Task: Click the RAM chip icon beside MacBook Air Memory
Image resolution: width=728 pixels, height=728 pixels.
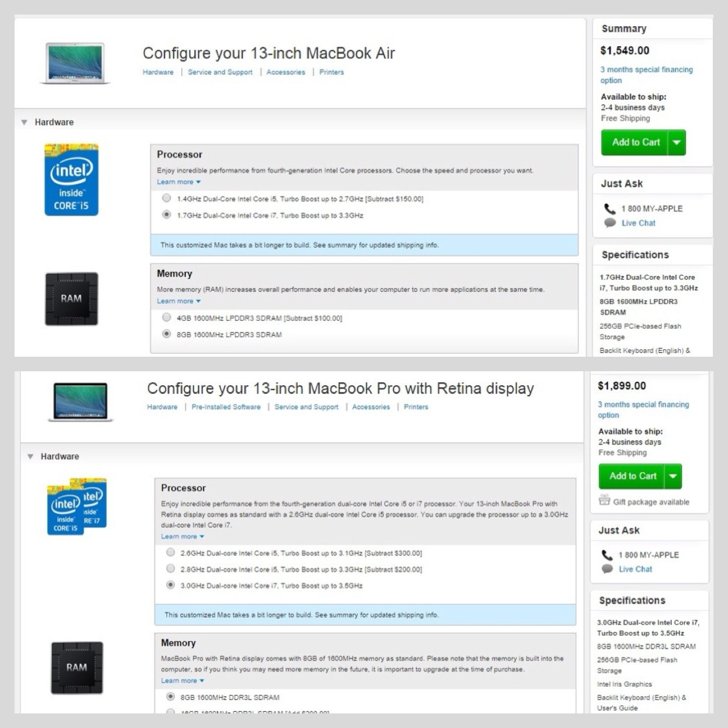Action: [x=71, y=298]
